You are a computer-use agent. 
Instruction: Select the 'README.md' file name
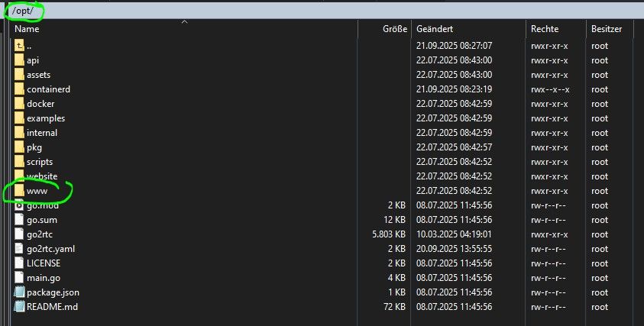pos(52,307)
